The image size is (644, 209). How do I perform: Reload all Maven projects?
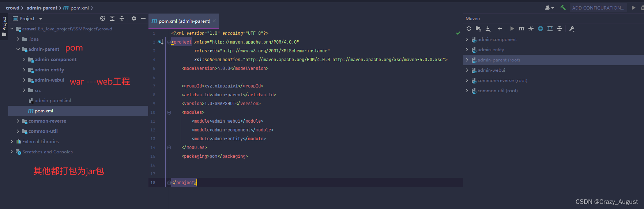click(469, 29)
